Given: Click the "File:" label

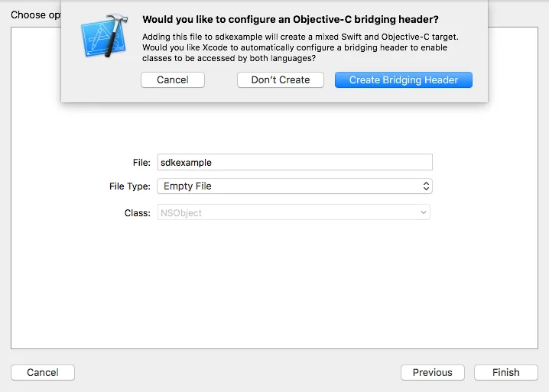Looking at the screenshot, I should [141, 163].
